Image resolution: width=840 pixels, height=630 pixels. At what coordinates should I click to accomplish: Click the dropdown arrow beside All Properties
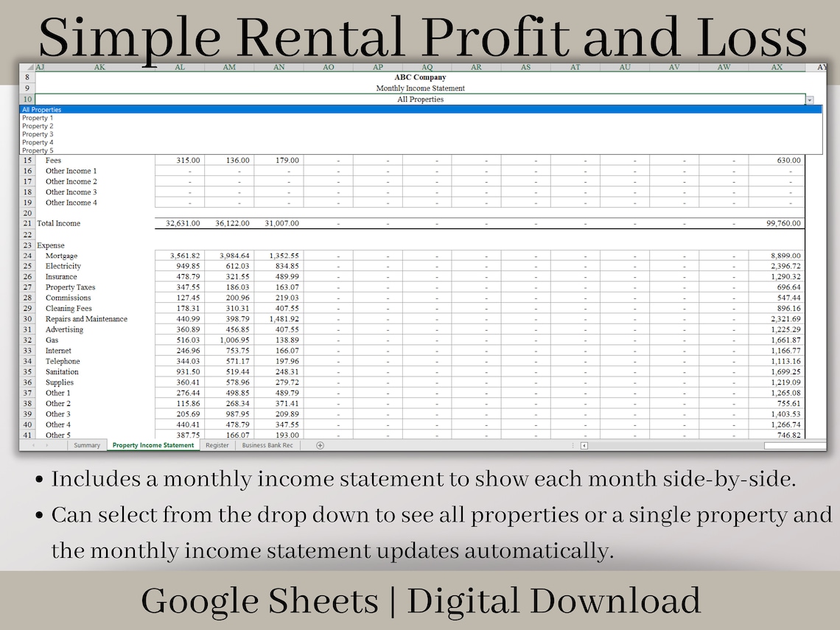810,99
